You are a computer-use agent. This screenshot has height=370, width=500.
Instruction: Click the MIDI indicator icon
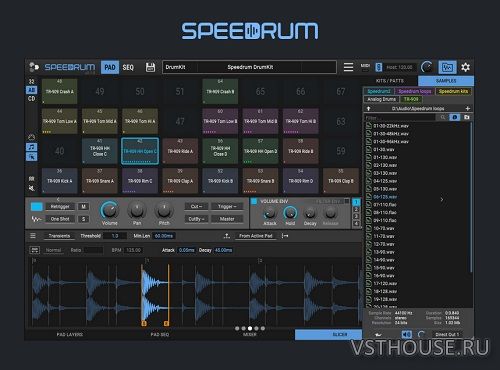[365, 66]
